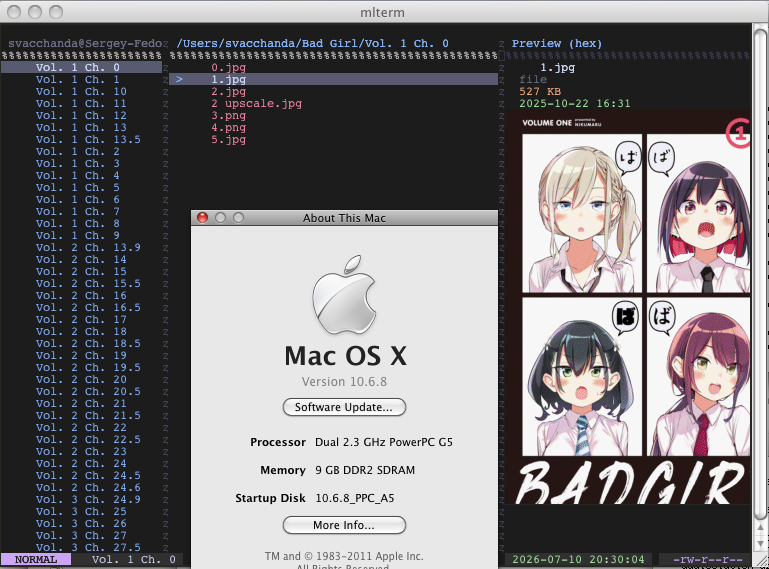The height and width of the screenshot is (569, 769).
Task: Select directory Vol. 2 Ch. 14
Action: point(81,259)
